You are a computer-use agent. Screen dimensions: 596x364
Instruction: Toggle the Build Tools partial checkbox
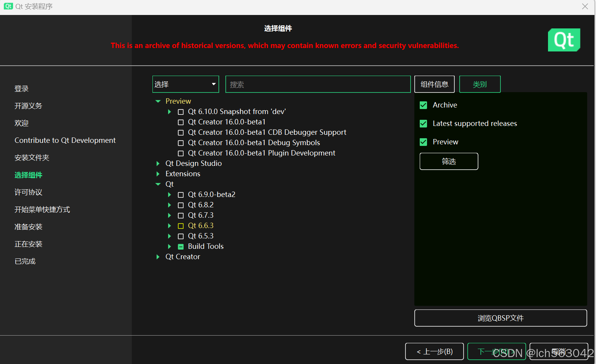click(181, 247)
